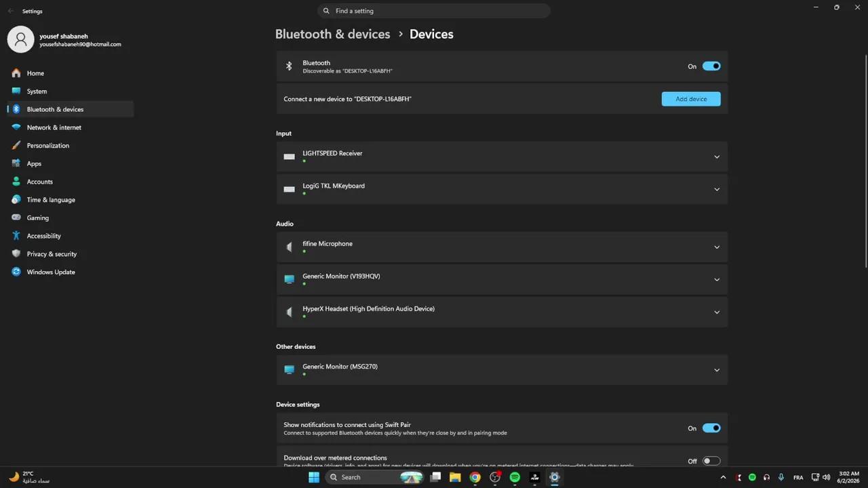Click the Bluetooth symbol in the Bluetooth row
The height and width of the screenshot is (488, 868).
(289, 66)
